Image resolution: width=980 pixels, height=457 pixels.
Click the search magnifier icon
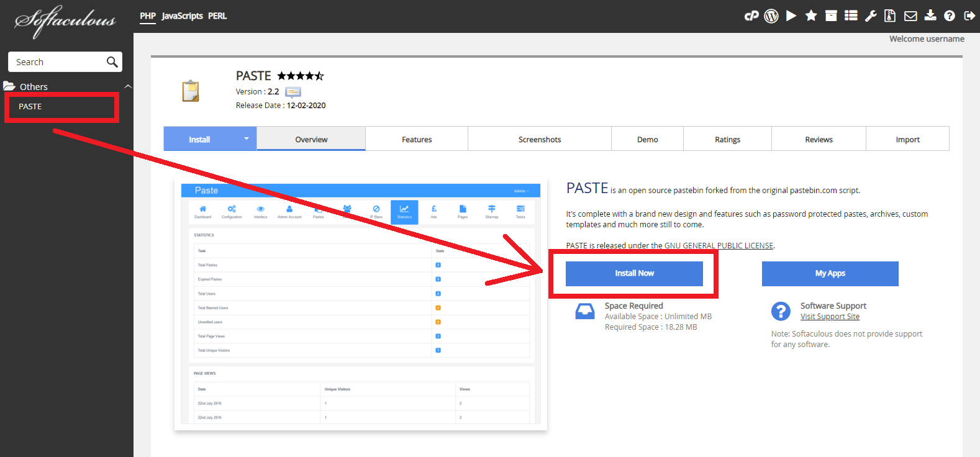point(112,61)
